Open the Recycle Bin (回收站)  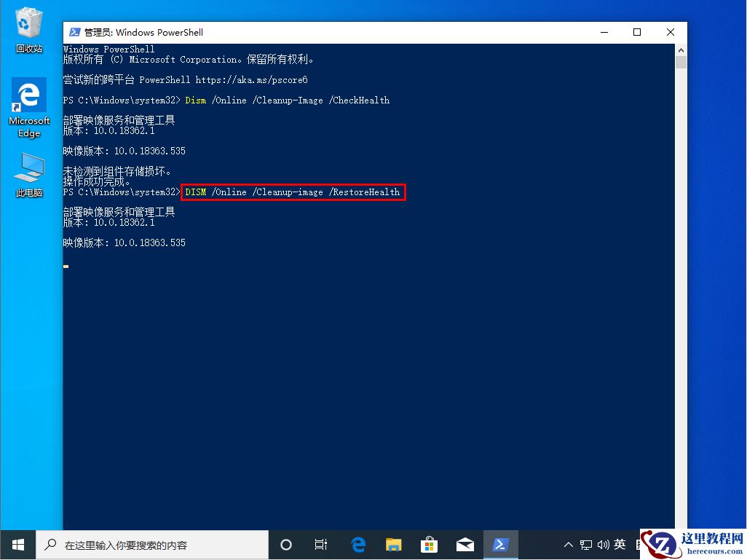[28, 29]
